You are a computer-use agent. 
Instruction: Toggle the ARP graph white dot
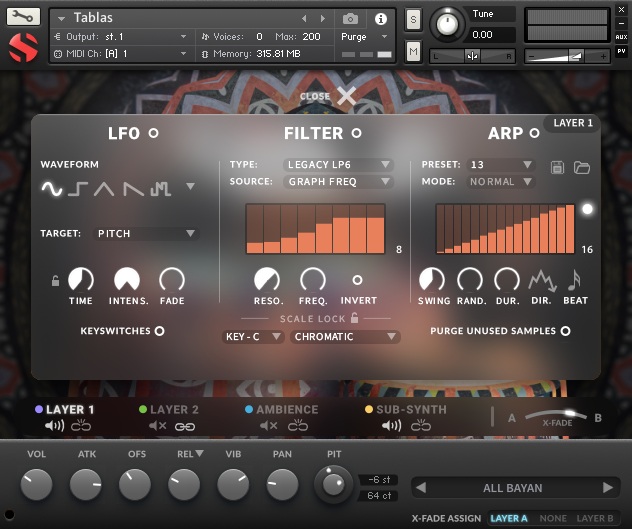(x=587, y=209)
